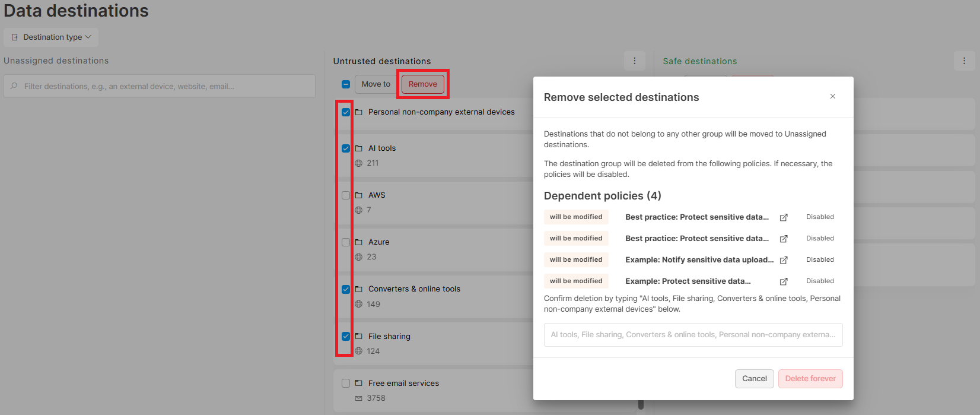The height and width of the screenshot is (415, 980).
Task: Click folder icon next to File sharing
Action: (x=359, y=336)
